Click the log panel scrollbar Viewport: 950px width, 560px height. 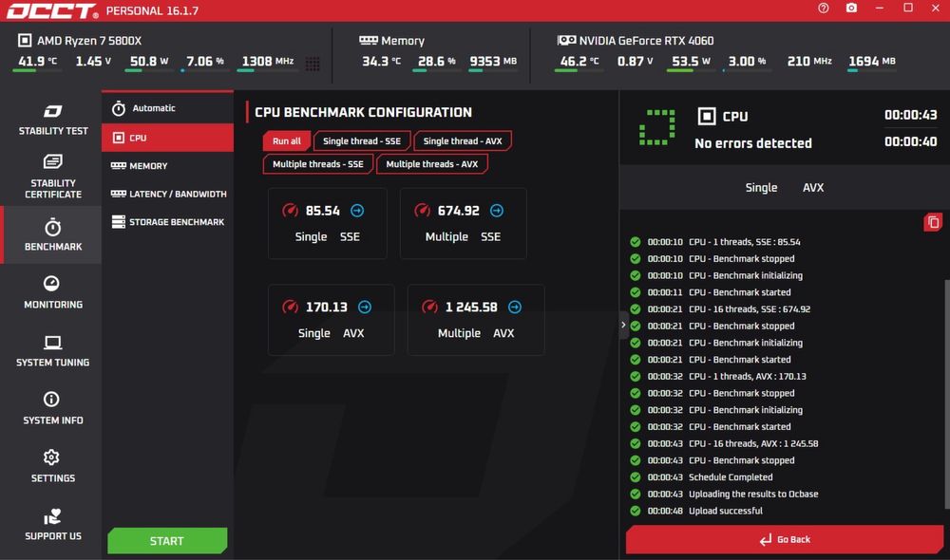[x=946, y=394]
